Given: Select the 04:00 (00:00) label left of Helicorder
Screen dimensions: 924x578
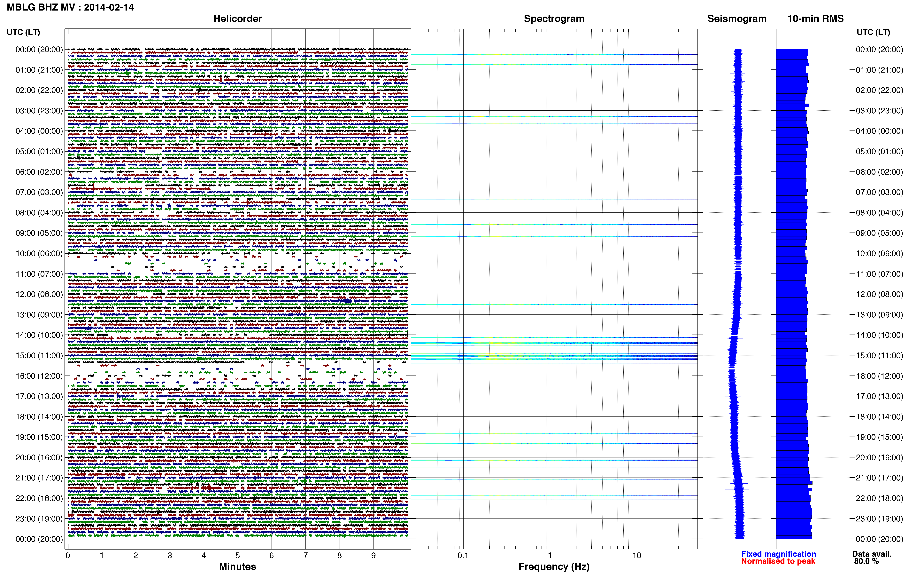Looking at the screenshot, I should point(39,131).
